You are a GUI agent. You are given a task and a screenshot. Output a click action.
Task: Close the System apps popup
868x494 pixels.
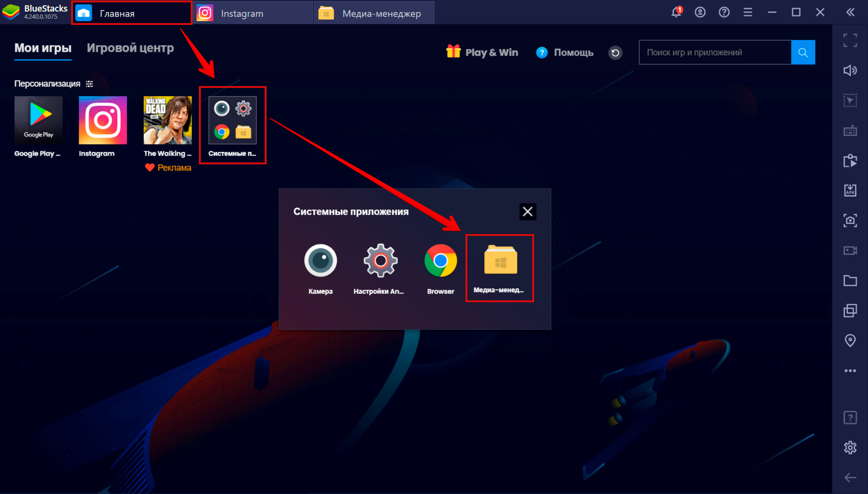(x=527, y=211)
